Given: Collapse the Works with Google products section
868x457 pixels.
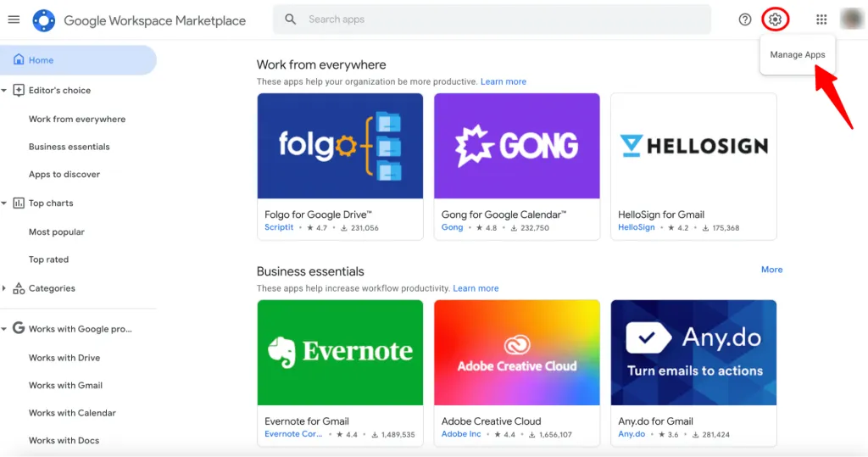Looking at the screenshot, I should [4, 329].
